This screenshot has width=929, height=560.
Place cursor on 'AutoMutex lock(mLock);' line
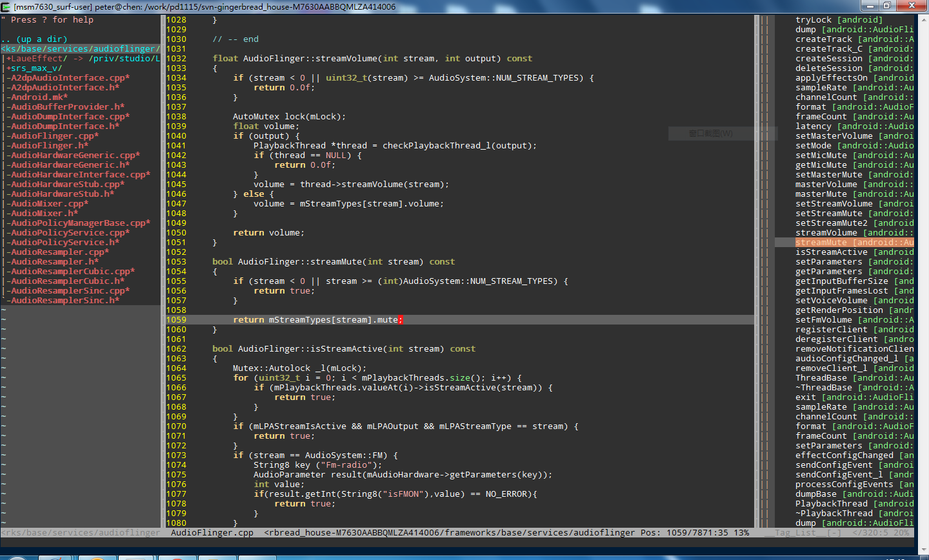point(290,117)
